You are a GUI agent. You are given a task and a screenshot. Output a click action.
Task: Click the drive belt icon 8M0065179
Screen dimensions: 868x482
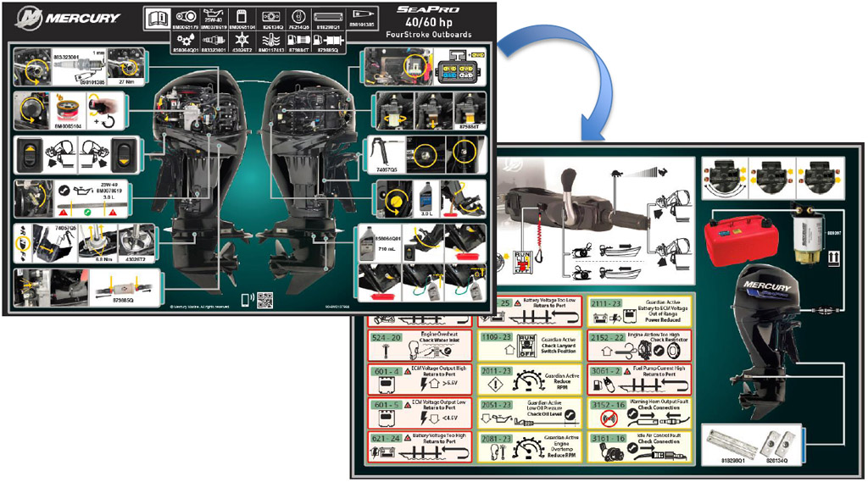(186, 17)
